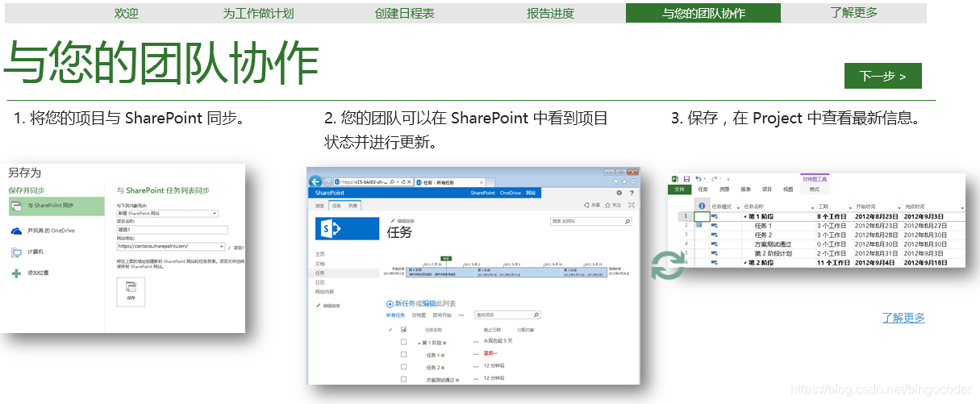
Task: Open the 任务 ribbon tab in Project
Action: pos(703,190)
